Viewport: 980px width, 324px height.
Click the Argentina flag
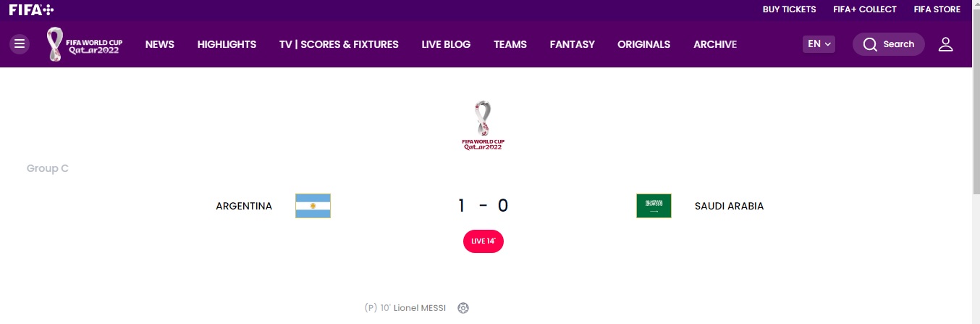pyautogui.click(x=313, y=206)
